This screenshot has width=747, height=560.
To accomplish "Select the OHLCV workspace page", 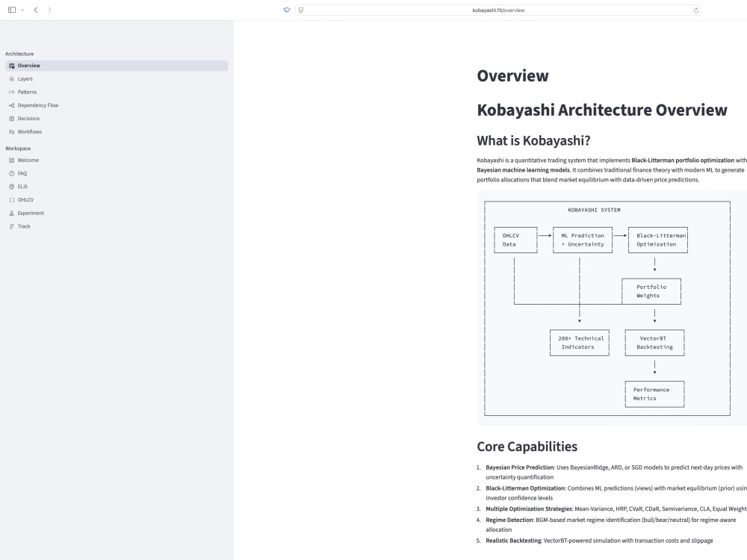I will (x=117, y=200).
